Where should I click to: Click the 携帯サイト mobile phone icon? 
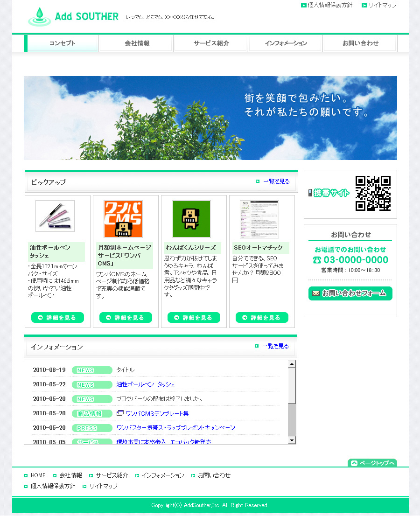310,193
